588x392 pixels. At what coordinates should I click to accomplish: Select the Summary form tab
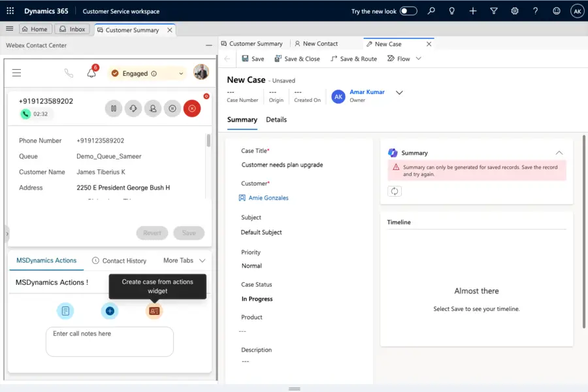click(242, 120)
